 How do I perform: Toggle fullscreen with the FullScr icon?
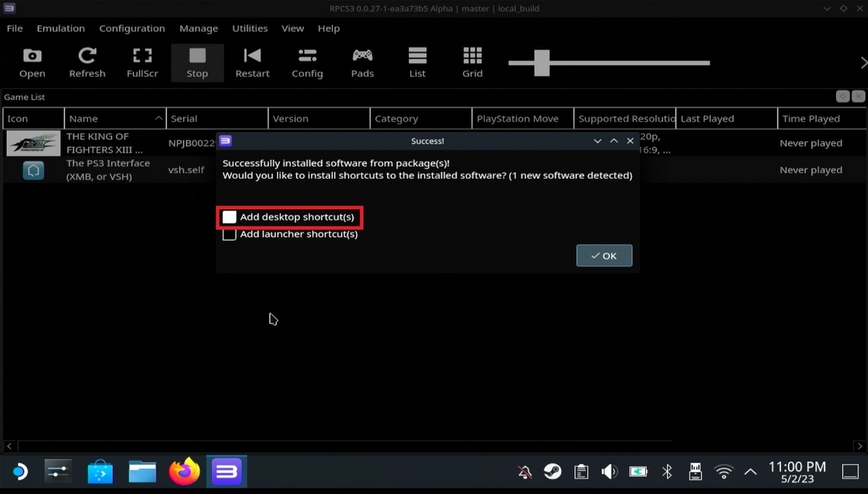point(142,62)
